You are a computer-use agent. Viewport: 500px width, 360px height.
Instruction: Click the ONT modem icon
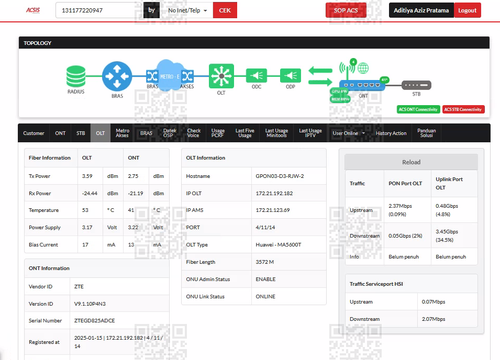coord(362,85)
